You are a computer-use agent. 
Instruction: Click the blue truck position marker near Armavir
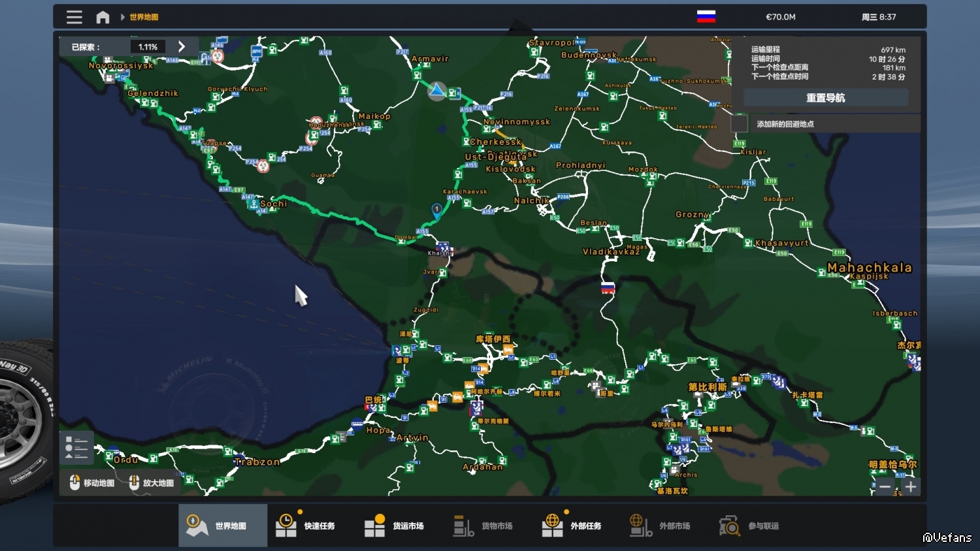coord(437,91)
